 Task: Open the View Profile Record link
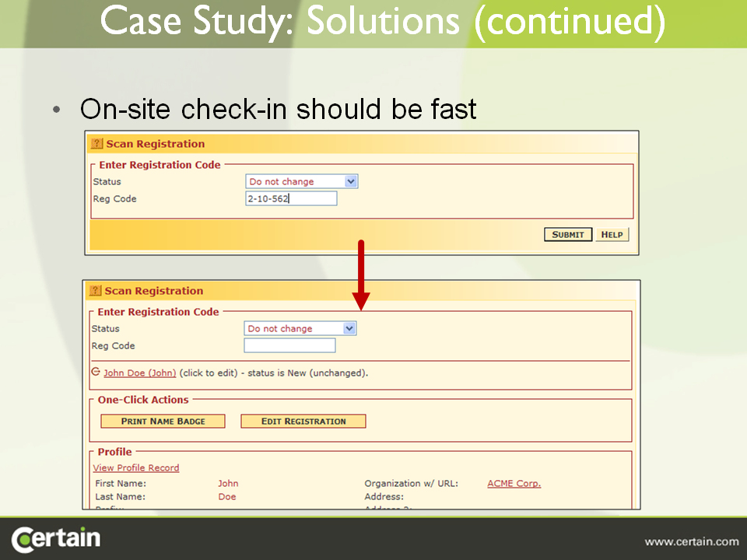coord(136,467)
